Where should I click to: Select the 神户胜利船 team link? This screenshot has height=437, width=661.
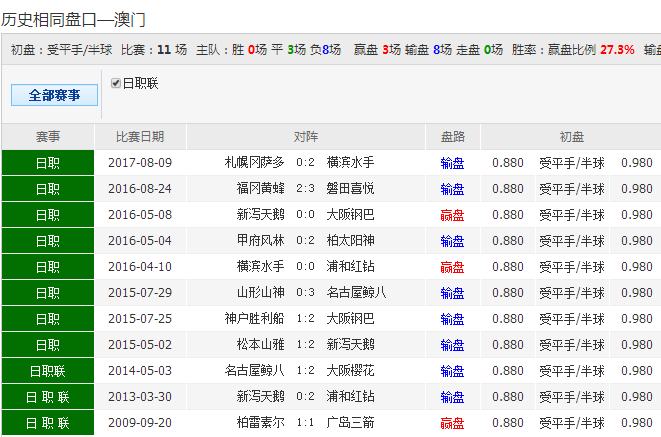pyautogui.click(x=255, y=319)
